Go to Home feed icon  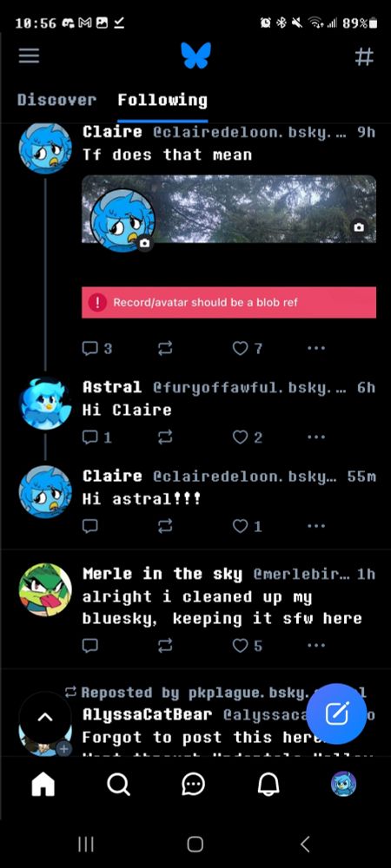point(43,784)
